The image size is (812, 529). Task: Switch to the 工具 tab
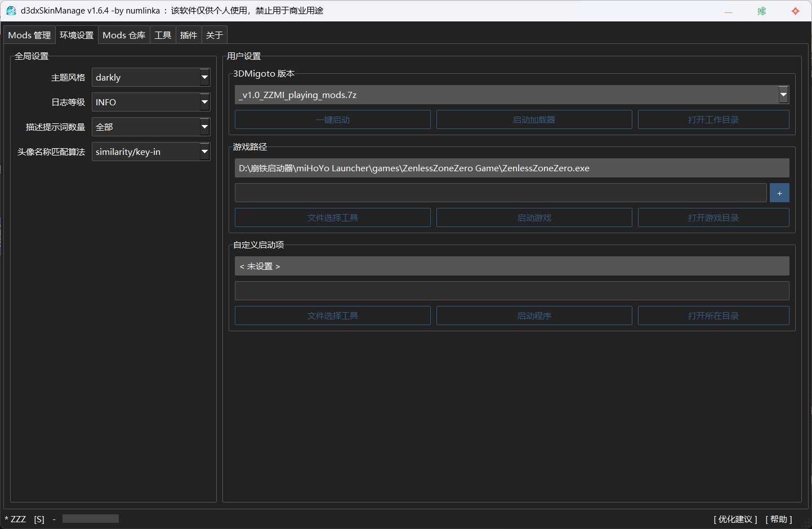point(163,35)
